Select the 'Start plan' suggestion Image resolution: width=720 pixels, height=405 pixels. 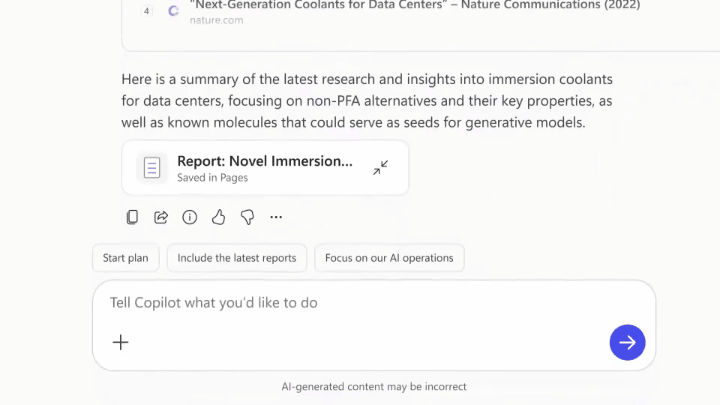[x=126, y=258]
